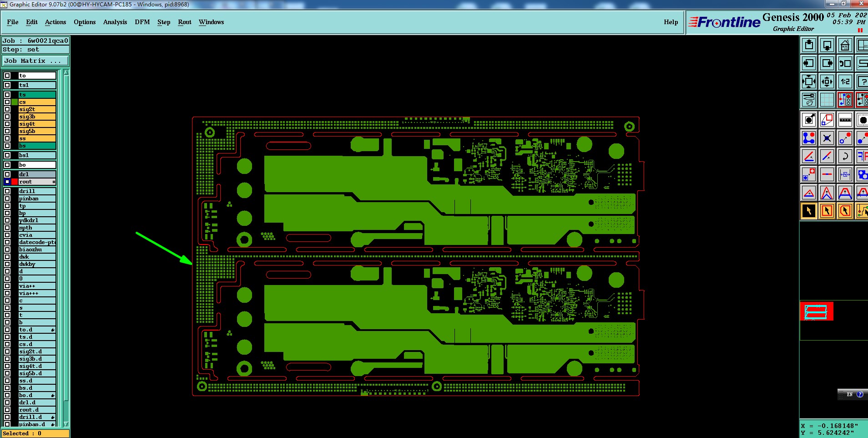This screenshot has width=868, height=438.
Task: Open the Actions menu
Action: [56, 22]
